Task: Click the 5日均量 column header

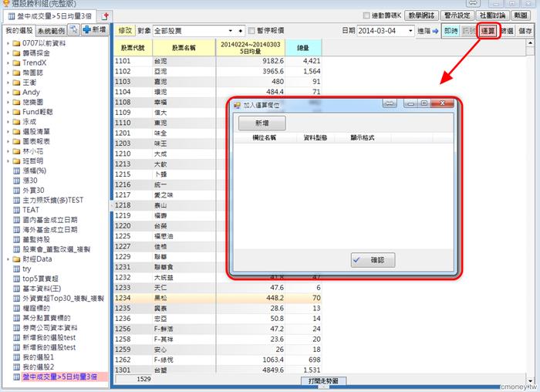Action: pos(251,48)
